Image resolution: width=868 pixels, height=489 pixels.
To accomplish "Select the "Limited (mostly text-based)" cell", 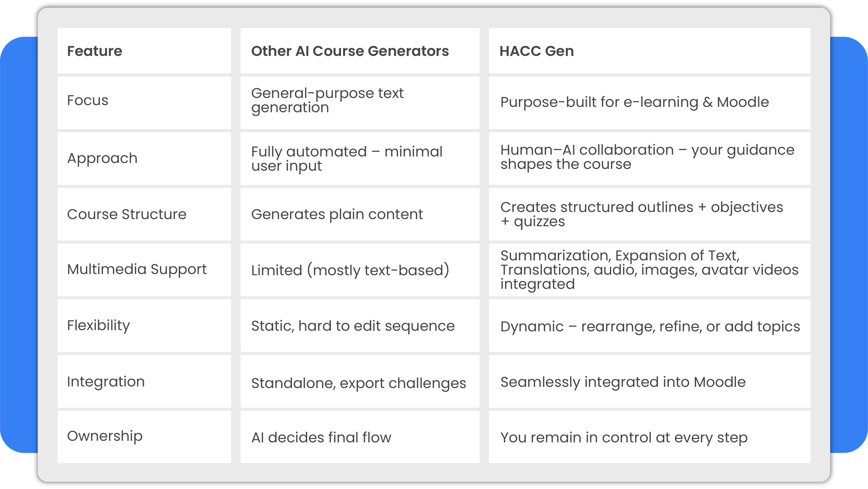I will [x=350, y=270].
